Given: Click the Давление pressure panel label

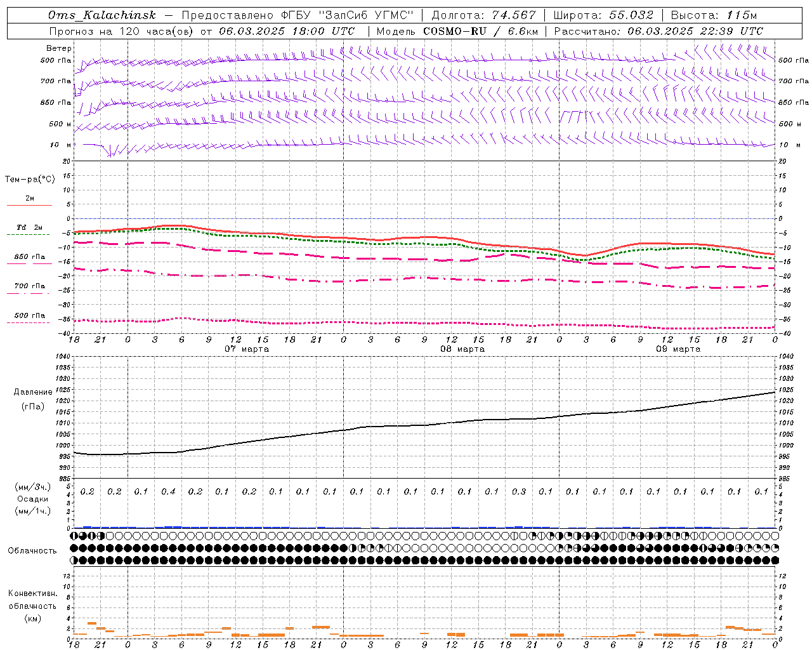Looking at the screenshot, I should click(33, 392).
